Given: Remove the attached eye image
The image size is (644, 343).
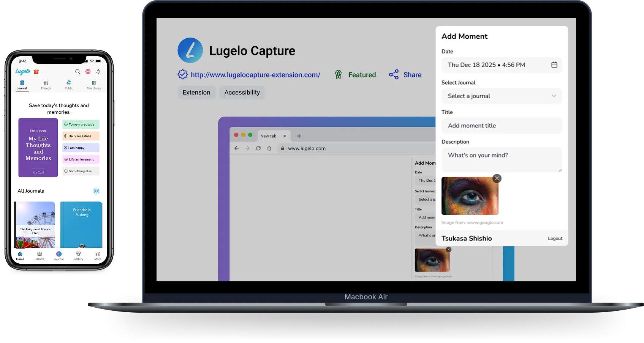Looking at the screenshot, I should 497,178.
